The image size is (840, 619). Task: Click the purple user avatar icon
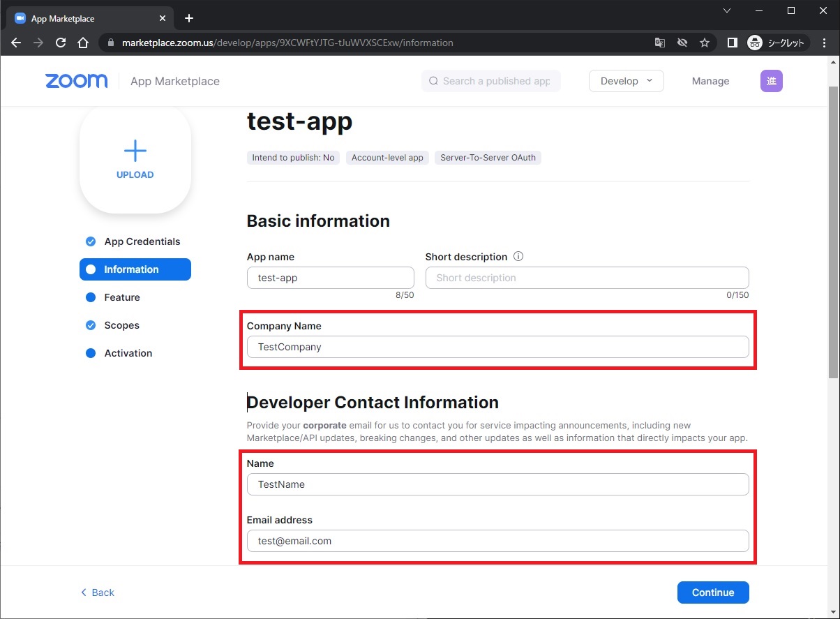[771, 81]
